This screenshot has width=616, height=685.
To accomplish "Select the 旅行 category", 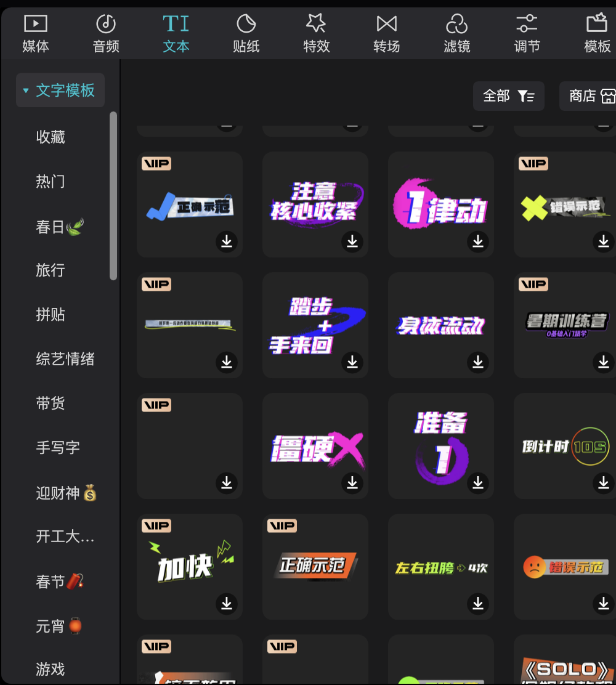I will [x=51, y=270].
